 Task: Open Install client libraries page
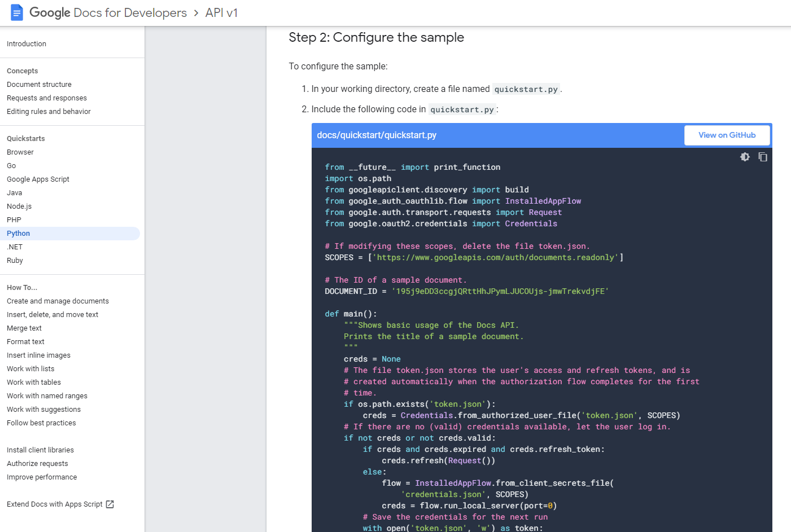point(40,450)
